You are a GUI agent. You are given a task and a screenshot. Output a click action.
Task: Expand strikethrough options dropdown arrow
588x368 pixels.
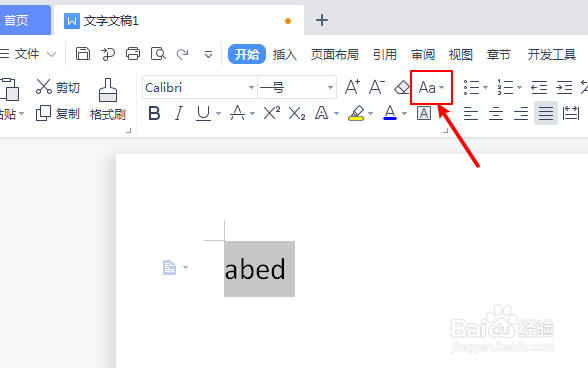(x=252, y=113)
